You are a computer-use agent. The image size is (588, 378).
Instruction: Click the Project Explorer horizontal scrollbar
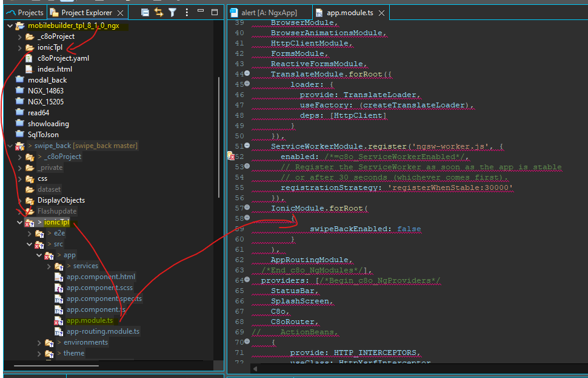(x=55, y=365)
